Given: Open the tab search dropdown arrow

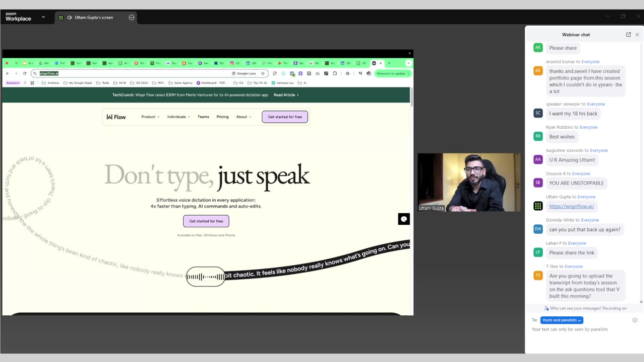Looking at the screenshot, I should [x=409, y=63].
